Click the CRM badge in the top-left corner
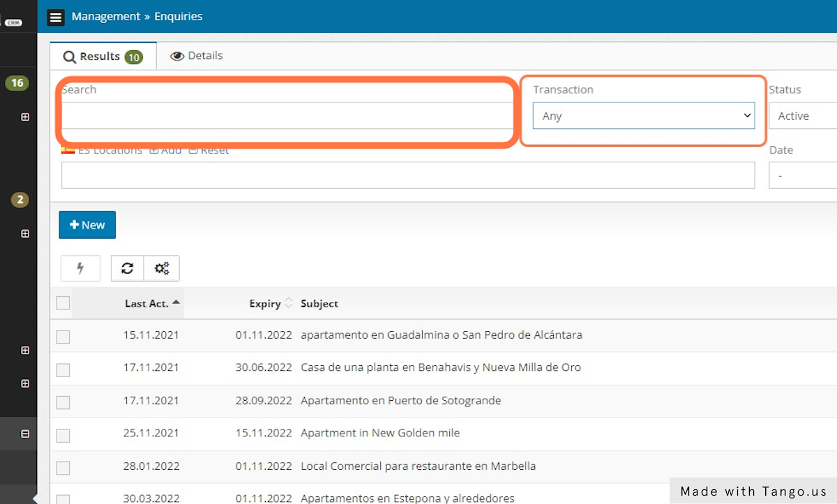The image size is (837, 504). coord(15,21)
